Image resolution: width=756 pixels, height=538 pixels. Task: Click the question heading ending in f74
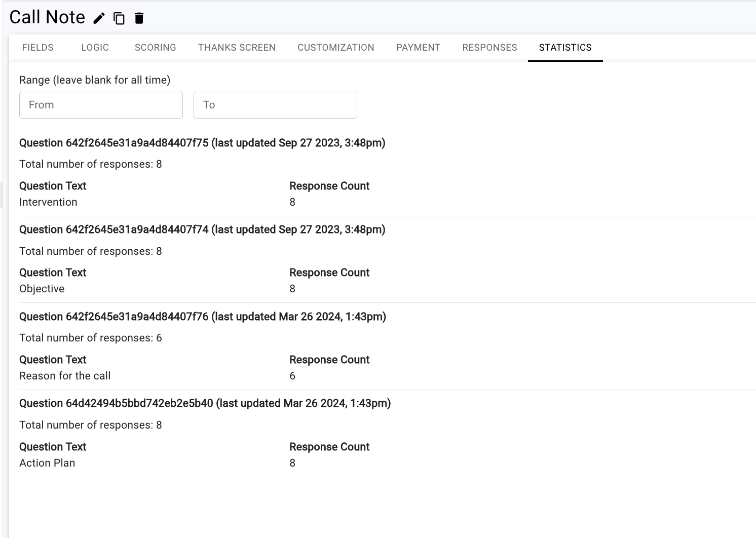click(x=202, y=229)
